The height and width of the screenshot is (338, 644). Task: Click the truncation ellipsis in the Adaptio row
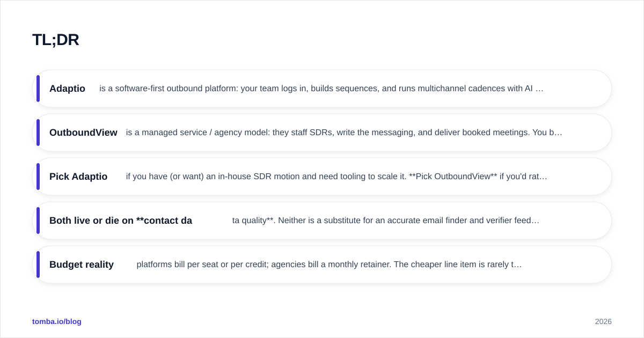coord(539,89)
